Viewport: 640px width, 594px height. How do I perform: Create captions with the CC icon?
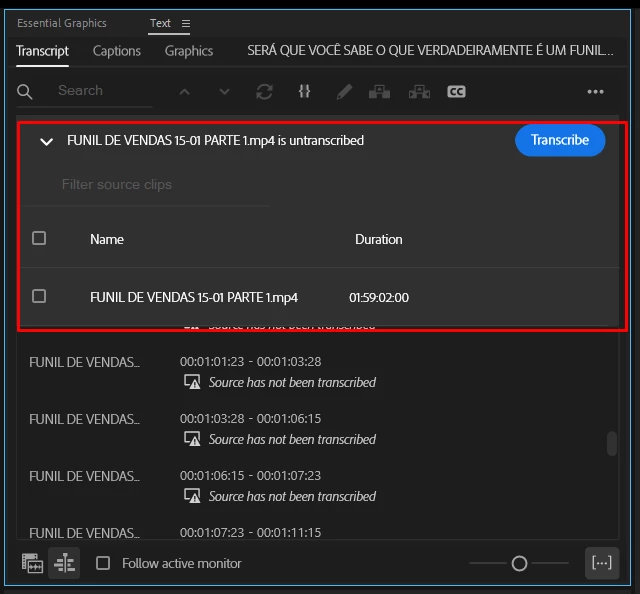pyautogui.click(x=456, y=92)
